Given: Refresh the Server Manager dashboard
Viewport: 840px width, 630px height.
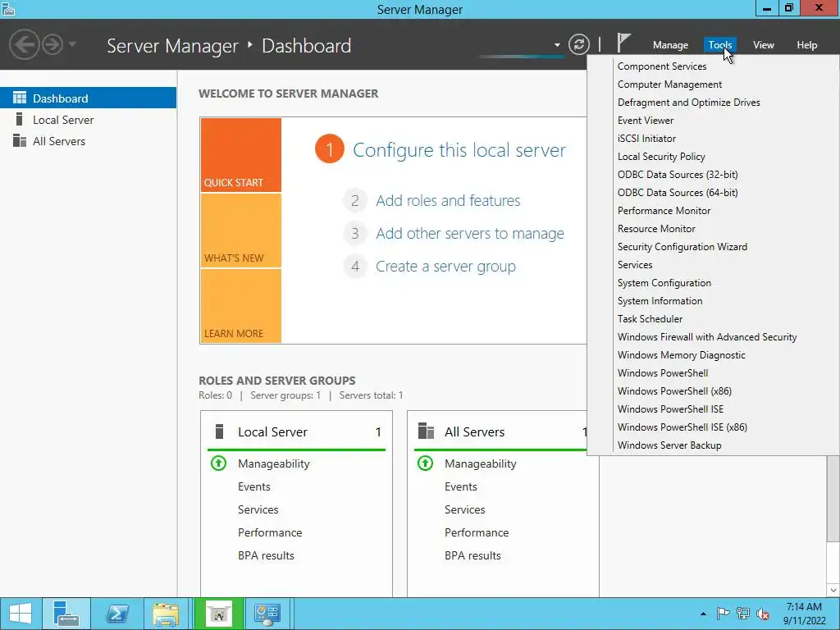Looking at the screenshot, I should point(578,44).
